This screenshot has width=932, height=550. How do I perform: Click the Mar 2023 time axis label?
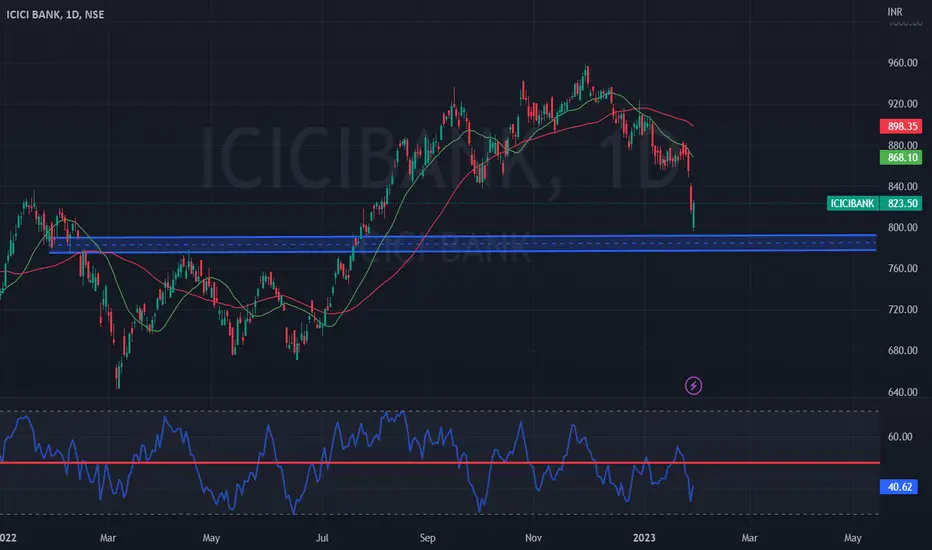[x=750, y=538]
